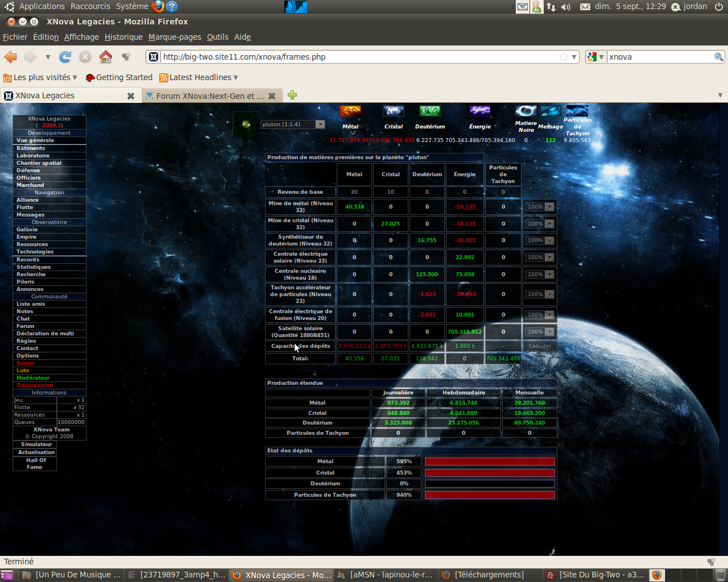Open the Édition menu

[45, 37]
